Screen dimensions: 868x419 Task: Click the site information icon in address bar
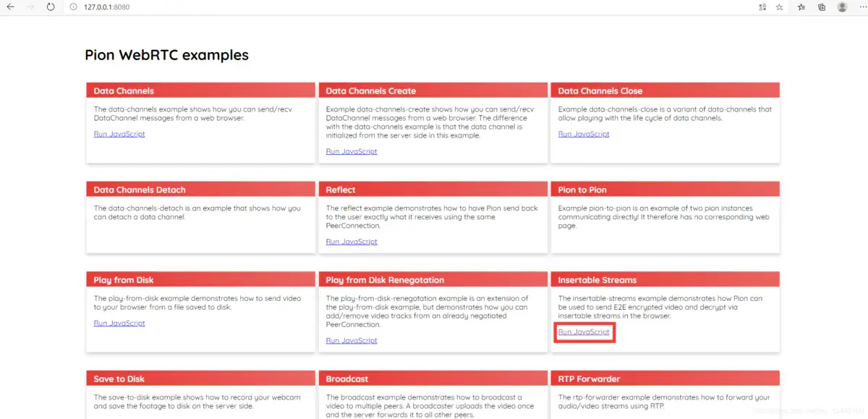75,7
